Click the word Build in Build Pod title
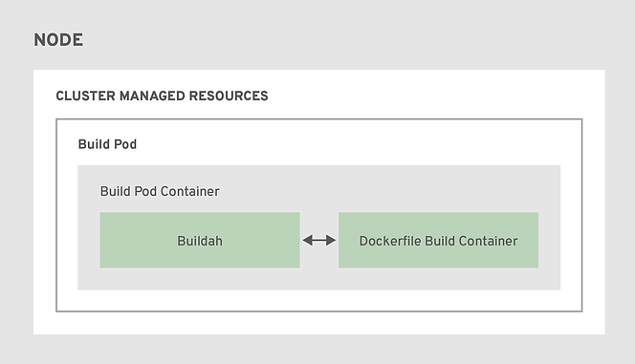The image size is (635, 364). point(91,144)
